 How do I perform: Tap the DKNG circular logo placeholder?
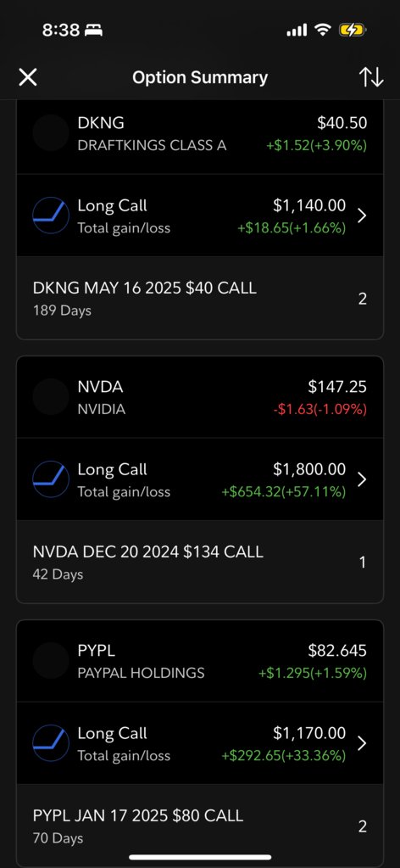(x=51, y=133)
